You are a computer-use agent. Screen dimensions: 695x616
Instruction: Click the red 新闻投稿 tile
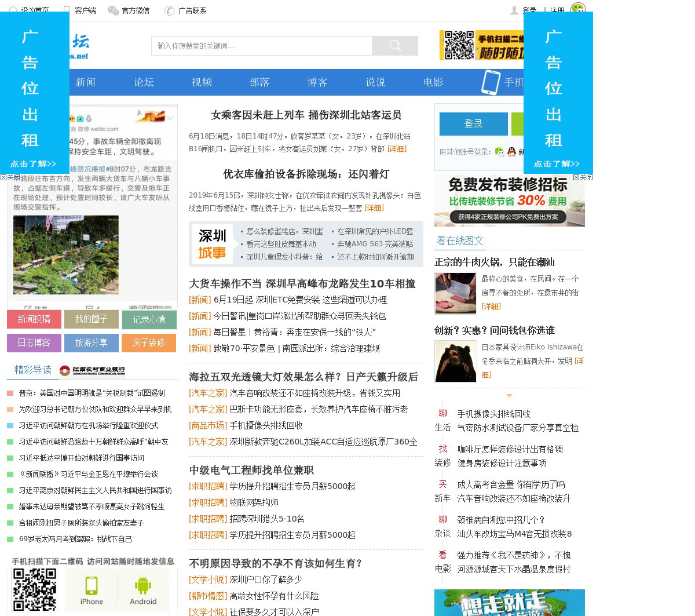(34, 319)
